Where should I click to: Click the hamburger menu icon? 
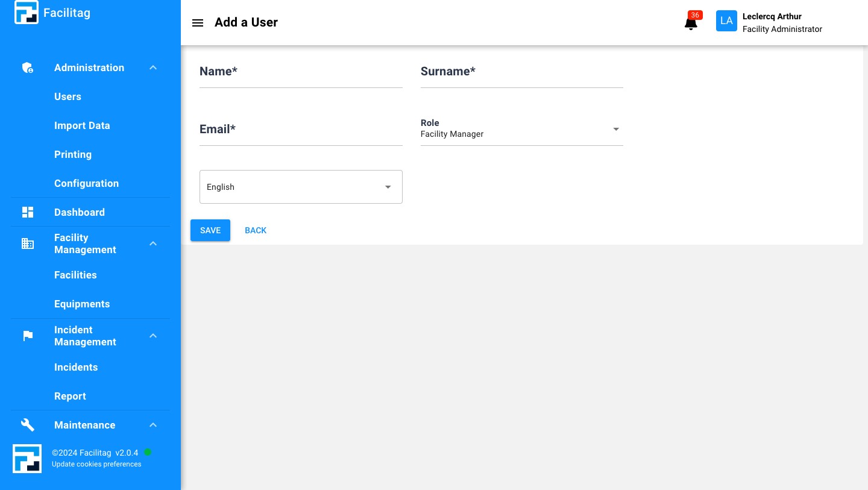tap(198, 23)
